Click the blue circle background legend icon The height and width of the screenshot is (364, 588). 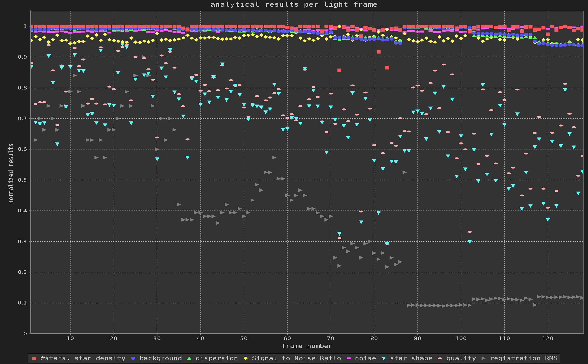[x=133, y=358]
